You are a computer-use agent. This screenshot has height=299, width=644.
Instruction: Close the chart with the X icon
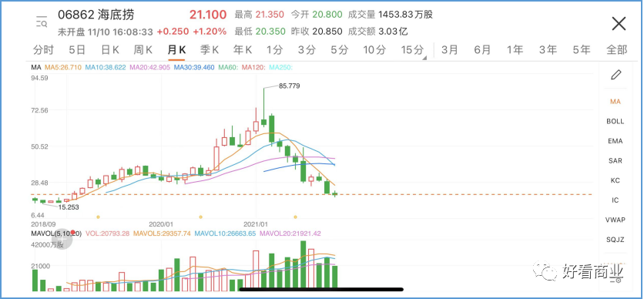(619, 24)
